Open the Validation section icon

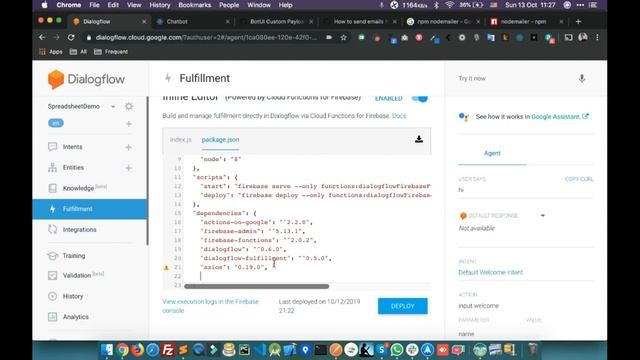pos(53,276)
